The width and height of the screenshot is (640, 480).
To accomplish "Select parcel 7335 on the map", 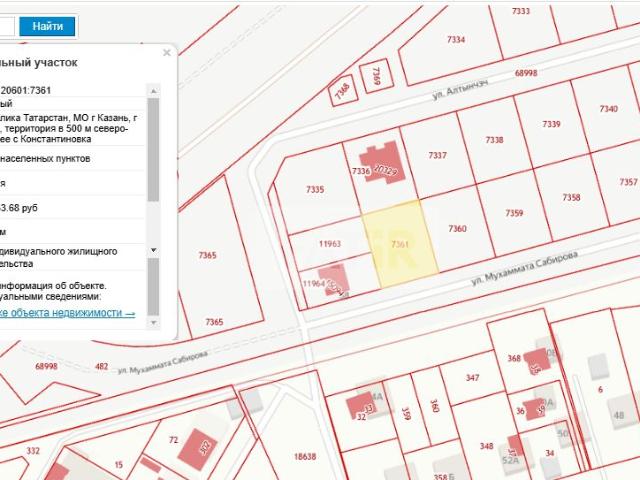I will [x=315, y=189].
